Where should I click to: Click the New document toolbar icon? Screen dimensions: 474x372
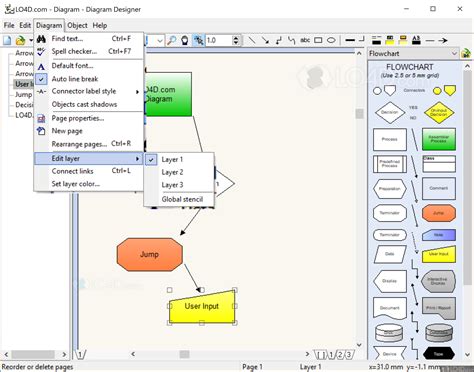coord(7,41)
